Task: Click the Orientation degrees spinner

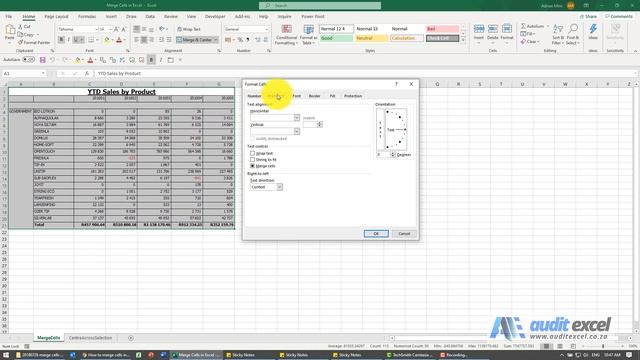Action: [393, 155]
